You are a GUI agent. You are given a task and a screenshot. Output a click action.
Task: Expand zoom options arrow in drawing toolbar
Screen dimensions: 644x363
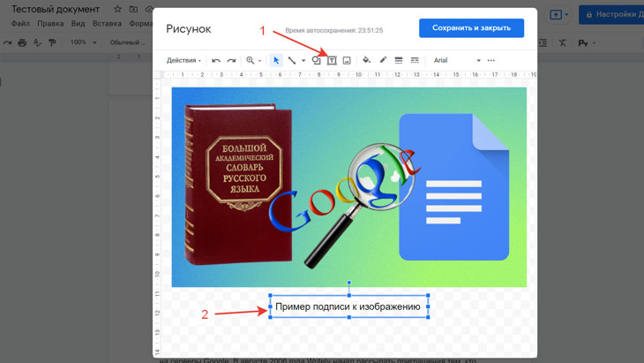pyautogui.click(x=259, y=61)
